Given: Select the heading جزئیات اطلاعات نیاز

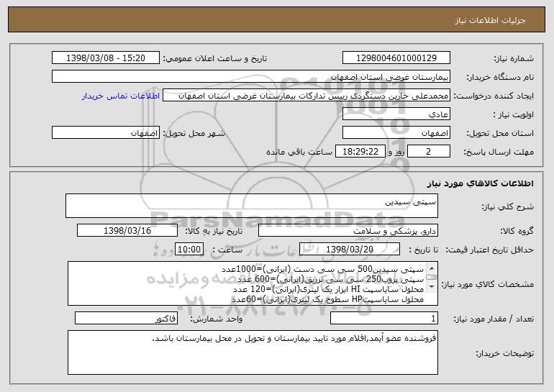Looking at the screenshot, I should point(490,20).
